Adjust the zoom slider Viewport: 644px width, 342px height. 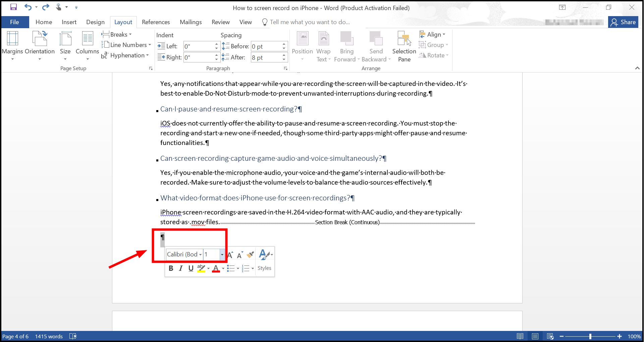click(x=590, y=336)
